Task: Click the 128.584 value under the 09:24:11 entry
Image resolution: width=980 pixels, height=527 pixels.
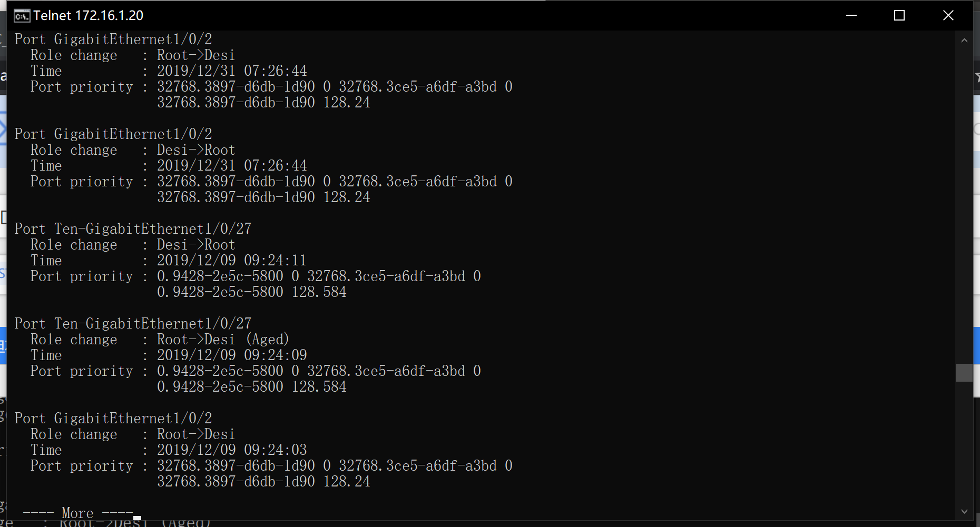Action: (319, 292)
